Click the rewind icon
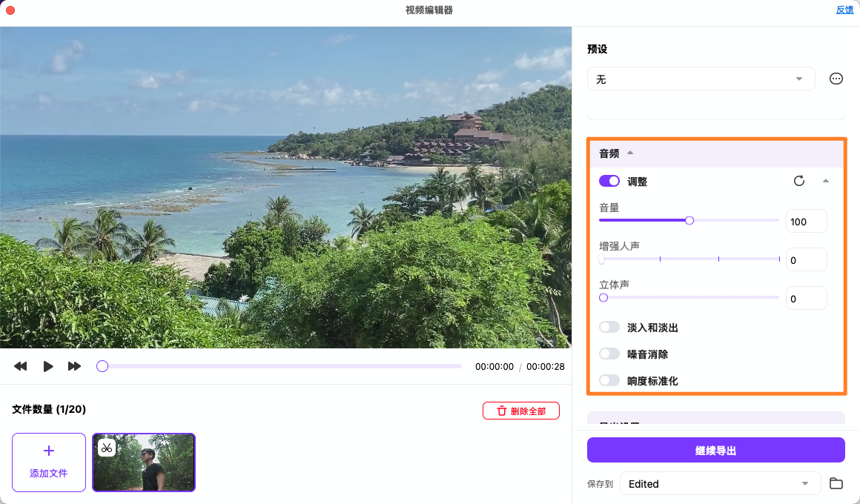Image resolution: width=860 pixels, height=504 pixels. pyautogui.click(x=20, y=365)
